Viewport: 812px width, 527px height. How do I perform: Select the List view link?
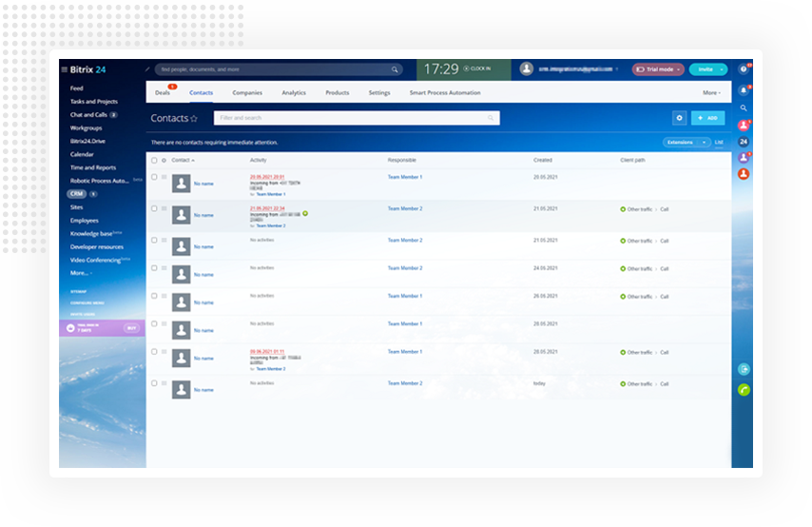(719, 142)
